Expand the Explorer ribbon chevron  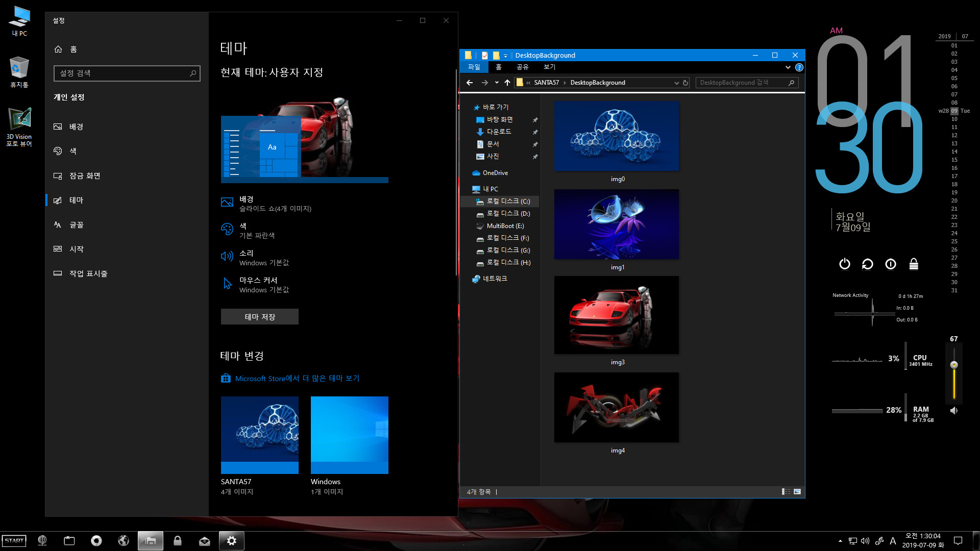(x=788, y=67)
